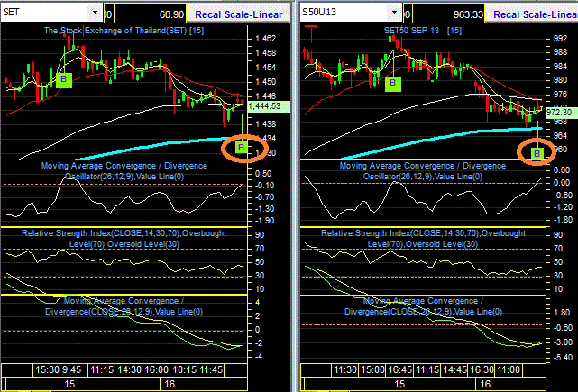Click the upper B signal marker on SET50 chart
Viewport: 578px width, 392px height.
click(x=392, y=84)
